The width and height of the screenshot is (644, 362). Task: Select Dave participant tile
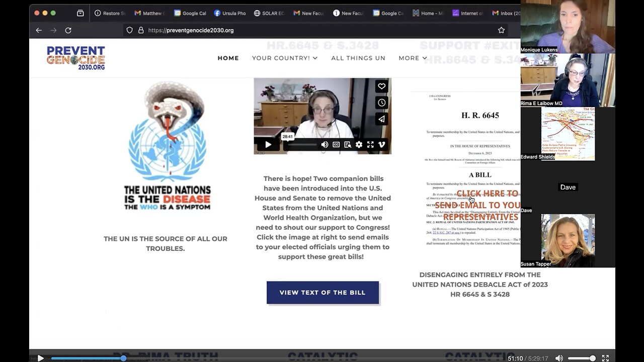click(x=568, y=187)
